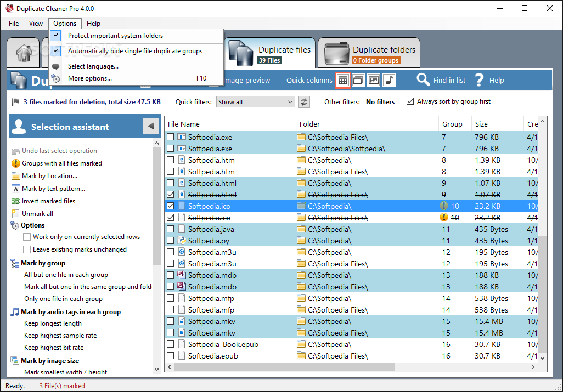Open the Home tab house icon

(x=24, y=53)
